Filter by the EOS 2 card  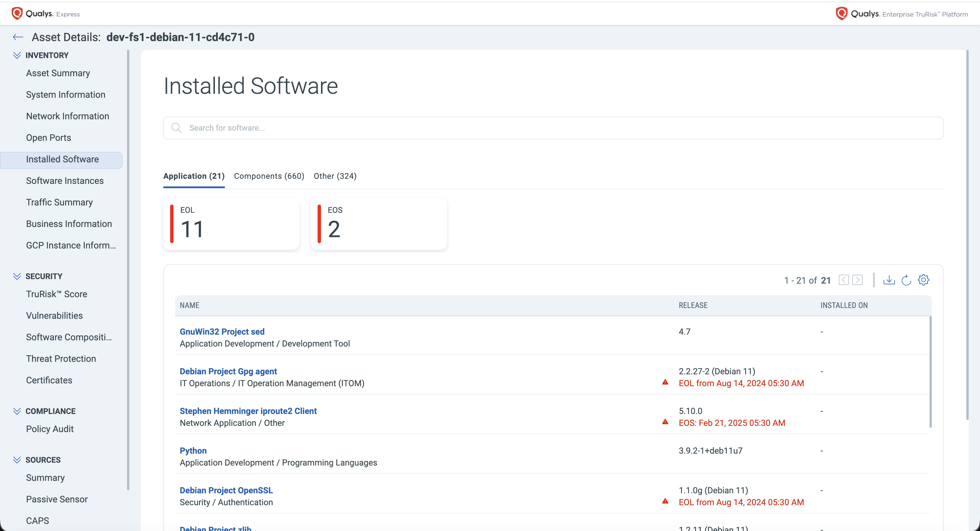point(379,224)
